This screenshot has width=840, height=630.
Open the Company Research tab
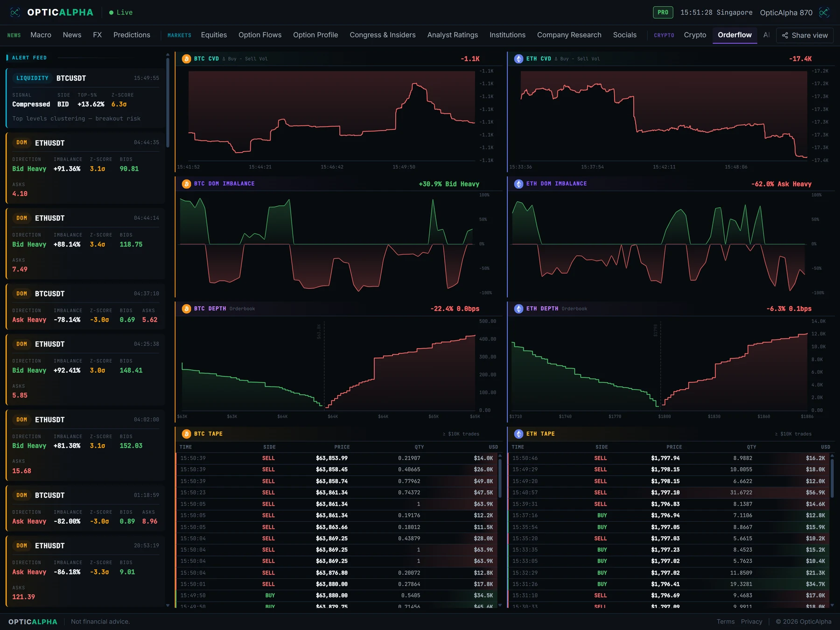click(569, 35)
